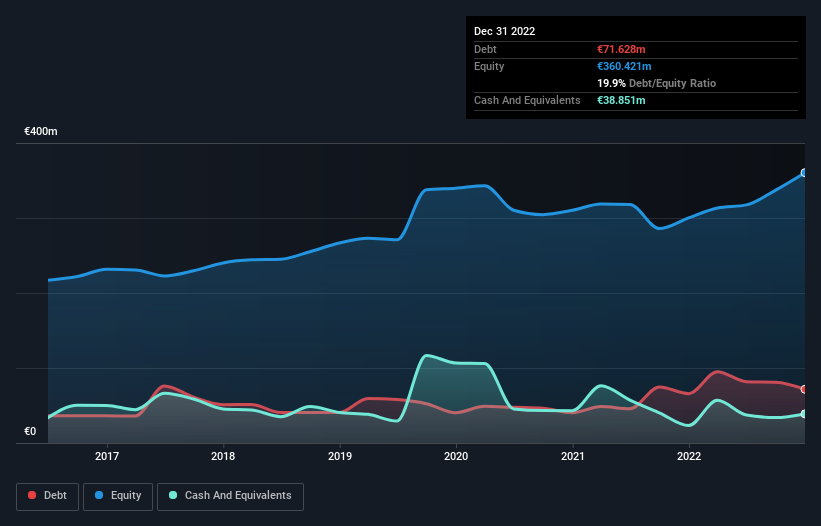Click the red Debt endpoint marker
Image resolution: width=821 pixels, height=526 pixels.
(x=804, y=389)
